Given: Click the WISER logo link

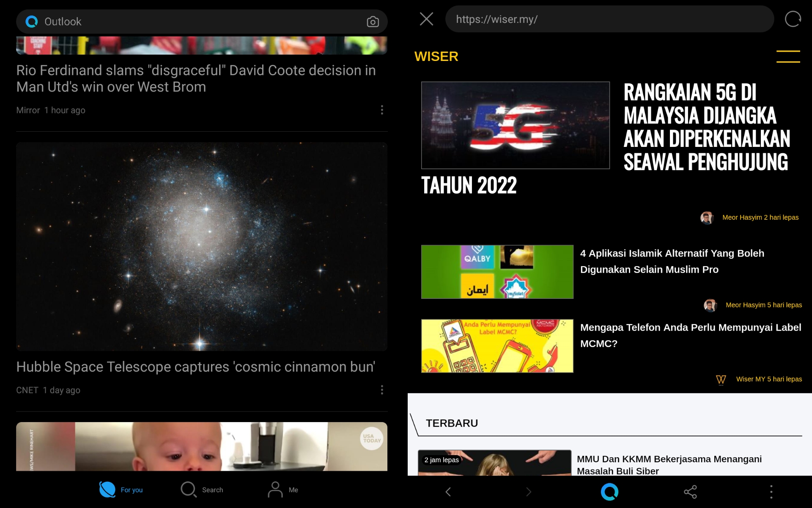Looking at the screenshot, I should click(x=436, y=56).
